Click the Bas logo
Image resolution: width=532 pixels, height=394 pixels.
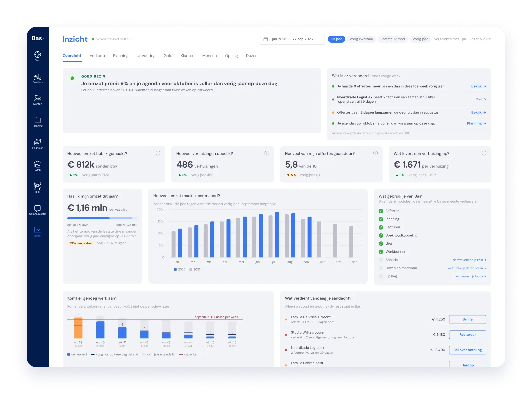coord(38,38)
